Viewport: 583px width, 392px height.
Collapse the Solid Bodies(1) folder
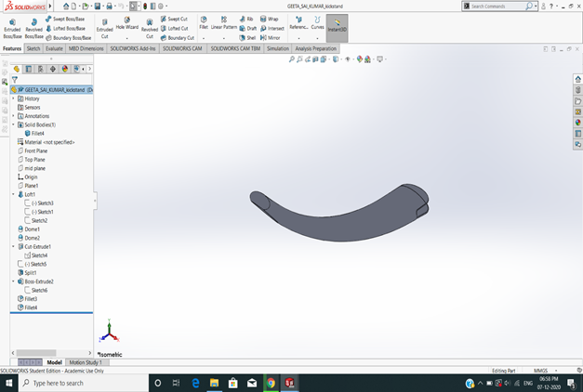click(13, 124)
